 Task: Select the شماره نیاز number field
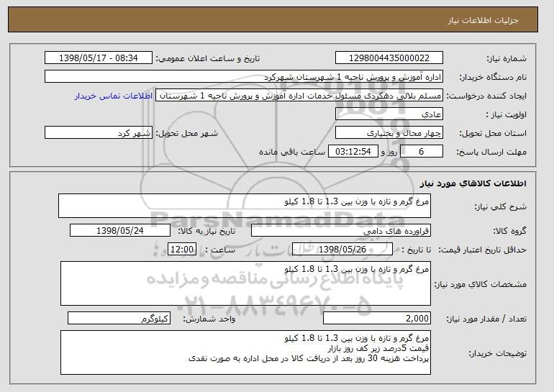389,58
